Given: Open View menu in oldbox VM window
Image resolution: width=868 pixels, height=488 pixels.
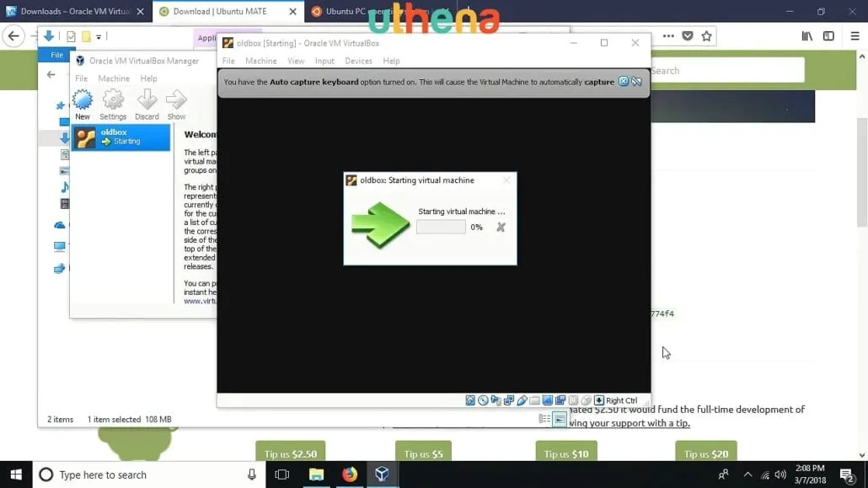Looking at the screenshot, I should [296, 61].
